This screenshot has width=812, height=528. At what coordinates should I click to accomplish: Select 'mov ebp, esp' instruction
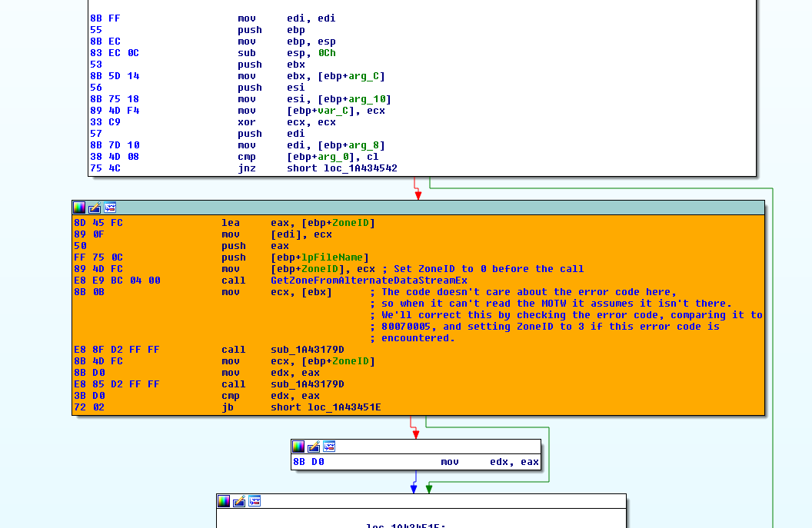(286, 42)
